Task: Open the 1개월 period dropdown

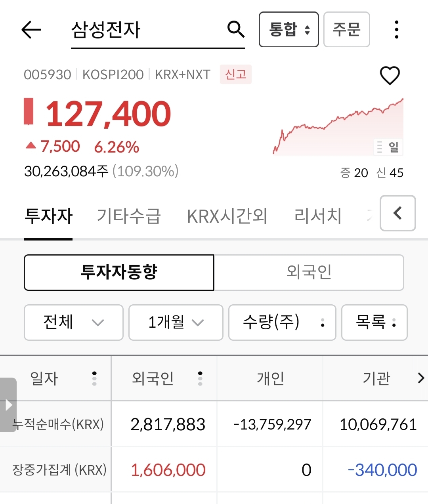Action: [x=176, y=323]
